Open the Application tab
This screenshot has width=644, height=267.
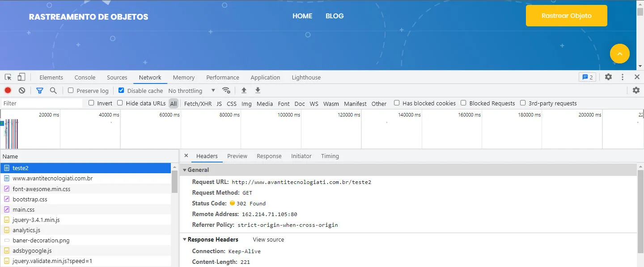click(265, 77)
